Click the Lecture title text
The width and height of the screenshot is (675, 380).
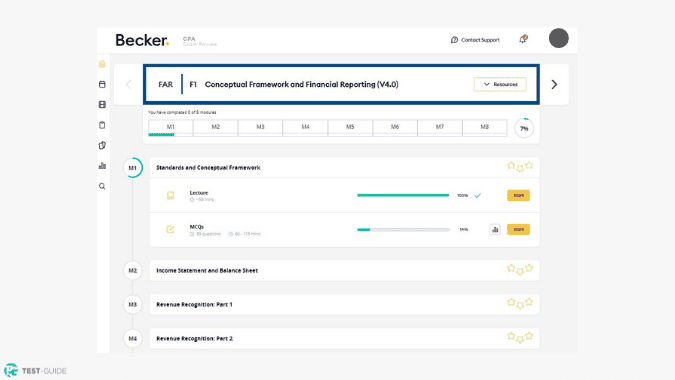tap(199, 193)
